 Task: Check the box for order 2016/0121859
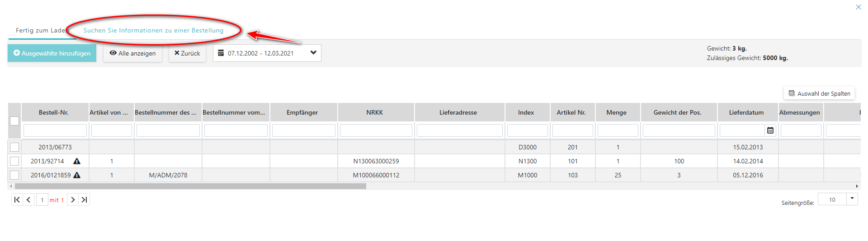point(14,175)
